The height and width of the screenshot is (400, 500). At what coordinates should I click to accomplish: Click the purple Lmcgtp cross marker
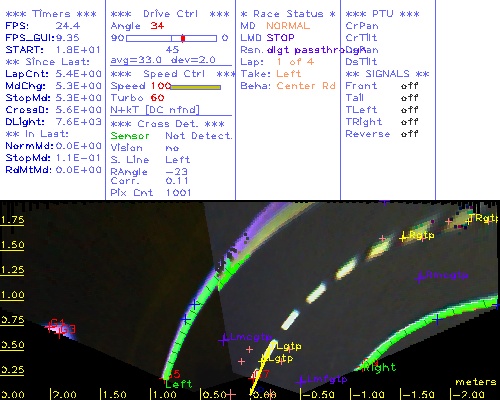[x=224, y=339]
